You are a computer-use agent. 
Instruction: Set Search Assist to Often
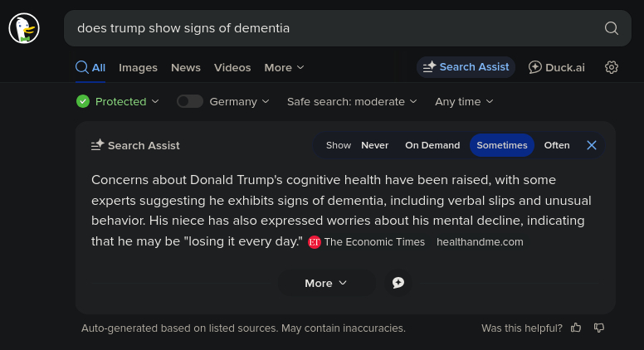click(557, 145)
